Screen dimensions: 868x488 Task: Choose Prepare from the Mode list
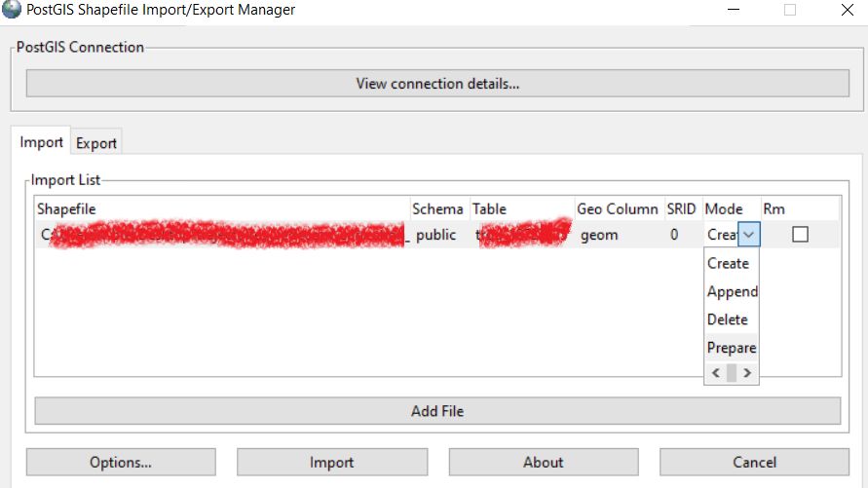coord(731,348)
